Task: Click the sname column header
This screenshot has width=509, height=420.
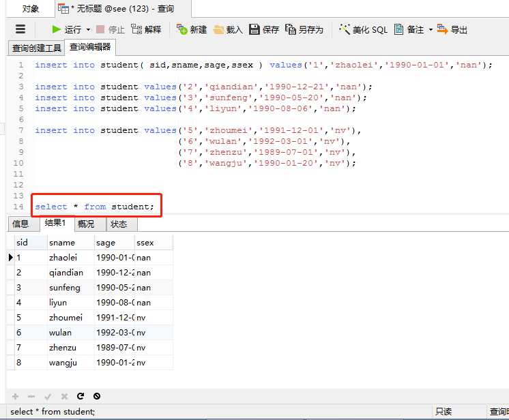Action: (x=70, y=243)
